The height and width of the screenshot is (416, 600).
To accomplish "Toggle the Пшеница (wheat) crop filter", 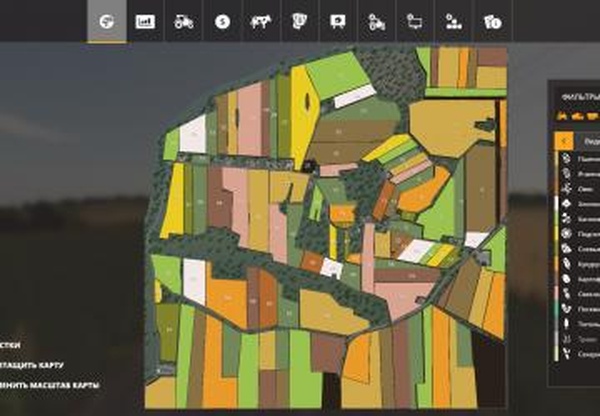I will [579, 158].
